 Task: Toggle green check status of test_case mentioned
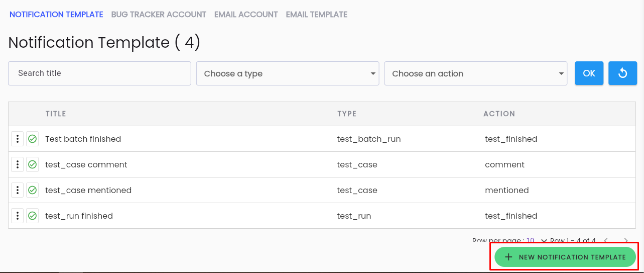click(33, 190)
